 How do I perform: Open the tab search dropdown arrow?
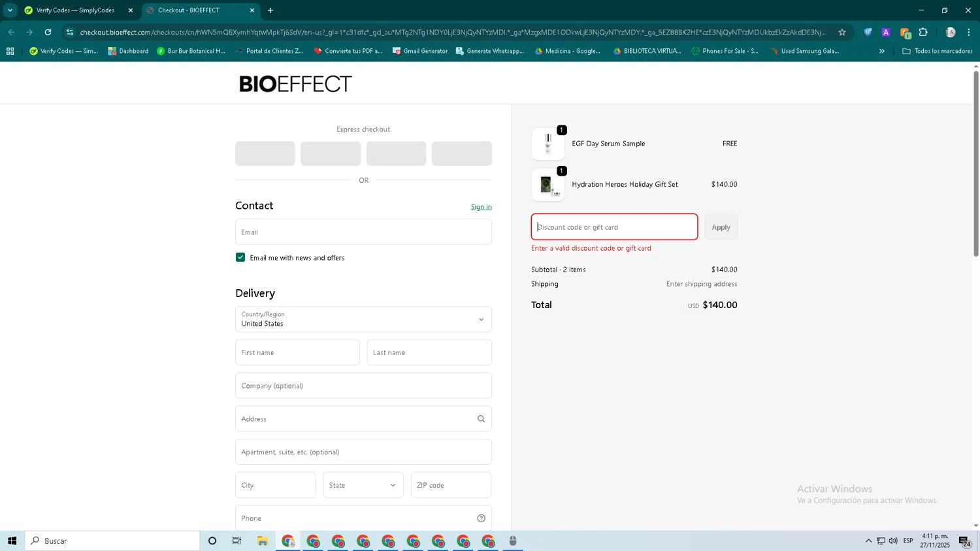pos(10,10)
